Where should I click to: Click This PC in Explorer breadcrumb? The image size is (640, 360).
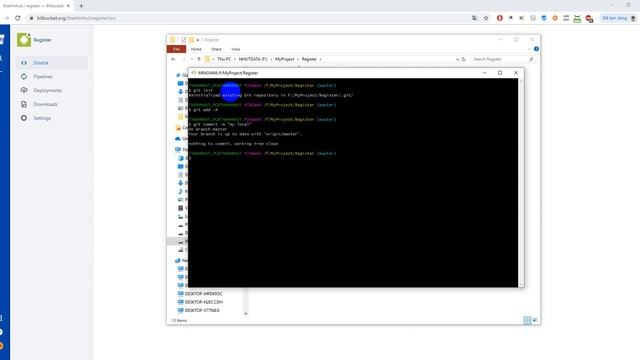click(224, 59)
